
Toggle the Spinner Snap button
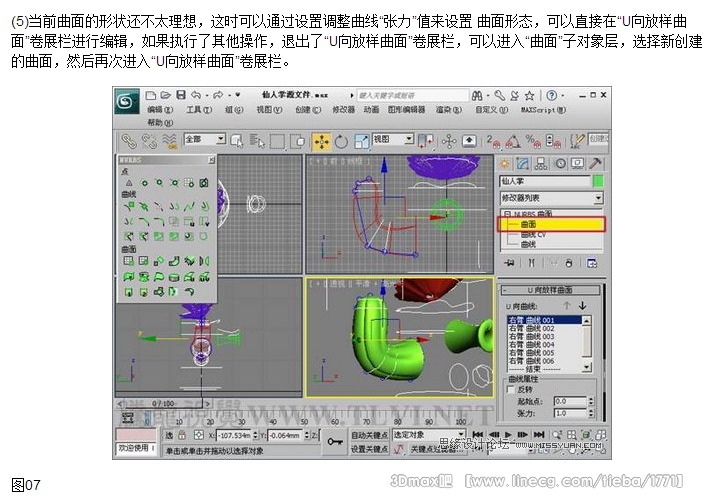(x=553, y=142)
